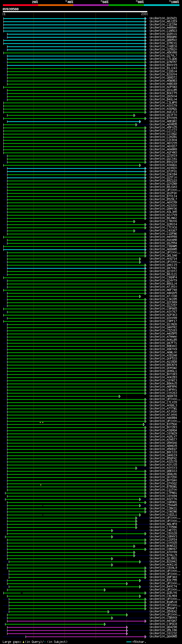Screen dimensions: 182x644
Task: Open hit UniRef100_Q1IF70
Action: 163,115
